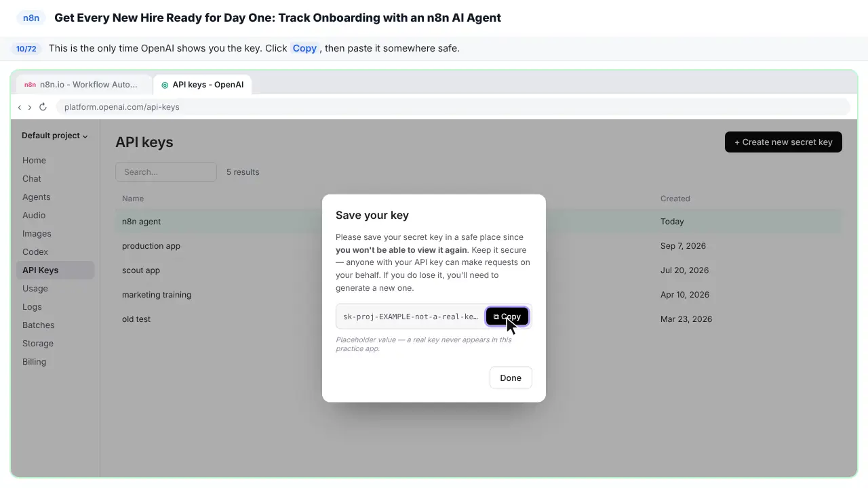Click the Sep 7, 2026 date cell
The image size is (868, 488).
(683, 246)
